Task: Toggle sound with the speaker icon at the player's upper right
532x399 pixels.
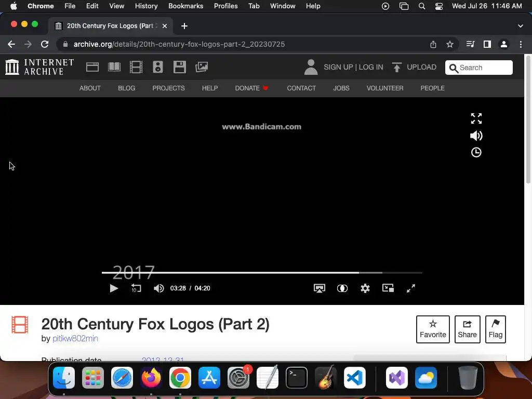Action: [476, 136]
